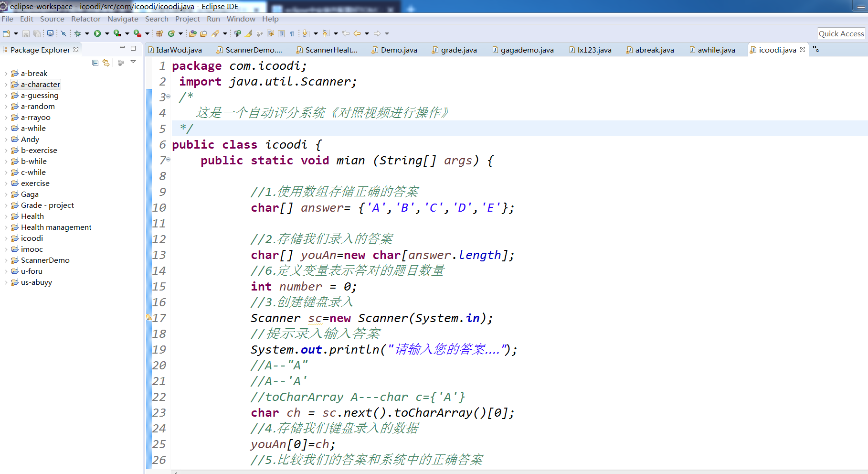
Task: Create a New Java Class icon
Action: click(171, 33)
